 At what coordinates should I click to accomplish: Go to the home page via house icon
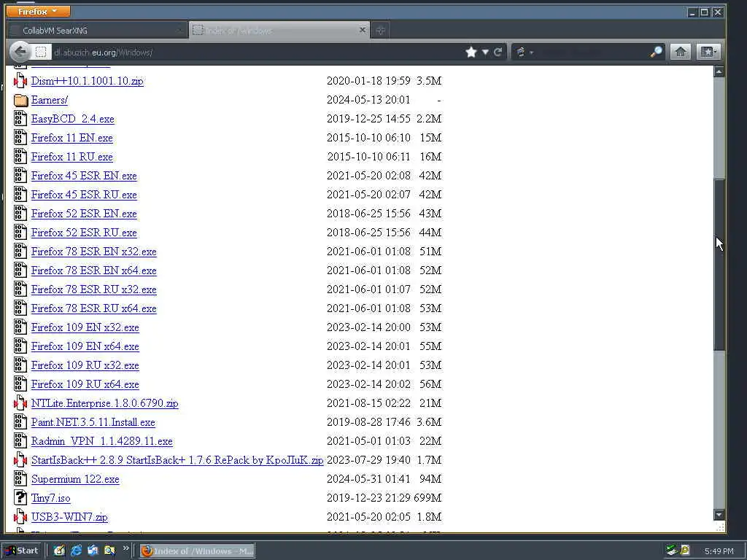(x=681, y=52)
